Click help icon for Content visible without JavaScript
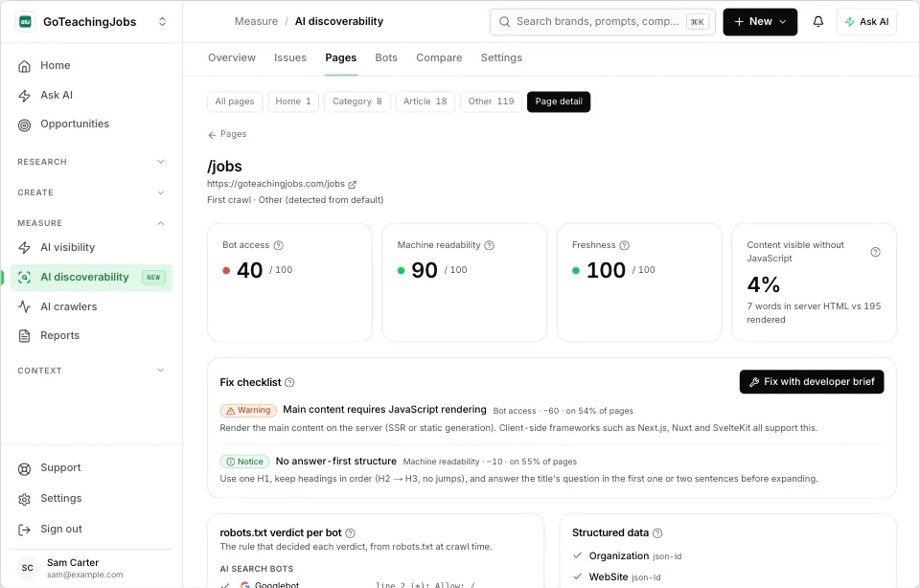 875,252
